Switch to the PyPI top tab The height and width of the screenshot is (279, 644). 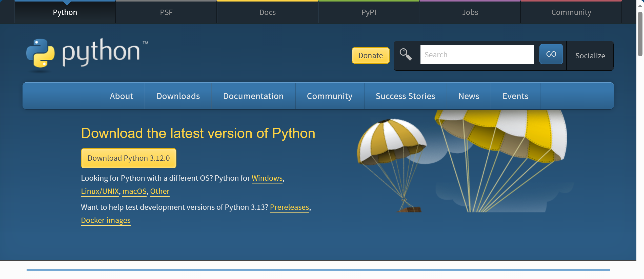point(369,12)
